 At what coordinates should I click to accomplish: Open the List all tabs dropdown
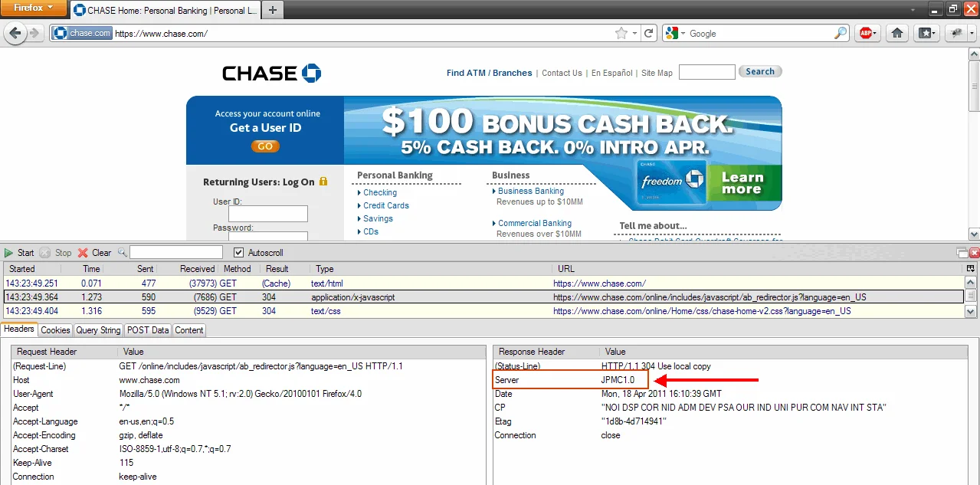pyautogui.click(x=913, y=10)
